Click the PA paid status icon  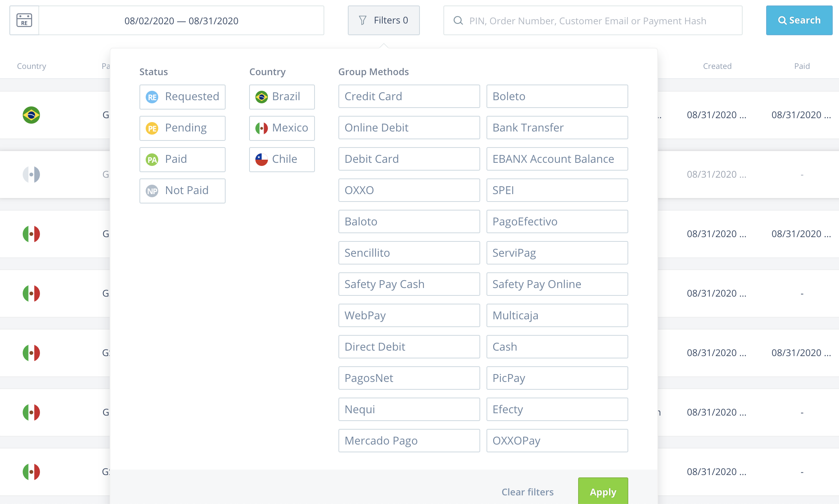pos(152,158)
